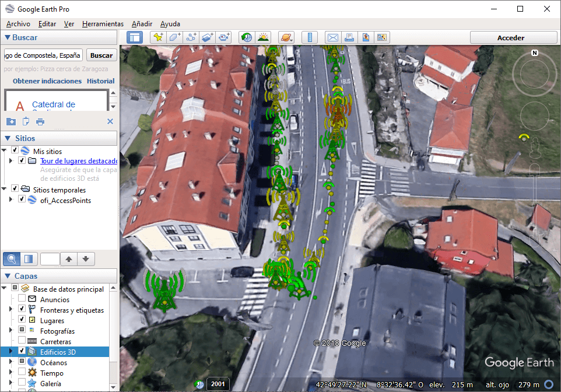
Task: Add a polygon from the toolbar
Action: pos(174,37)
